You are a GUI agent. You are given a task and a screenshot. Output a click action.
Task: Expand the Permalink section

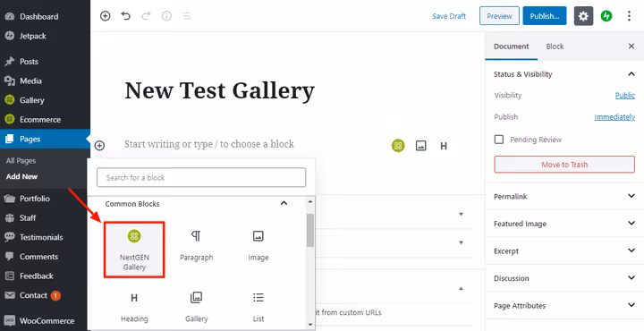[564, 196]
